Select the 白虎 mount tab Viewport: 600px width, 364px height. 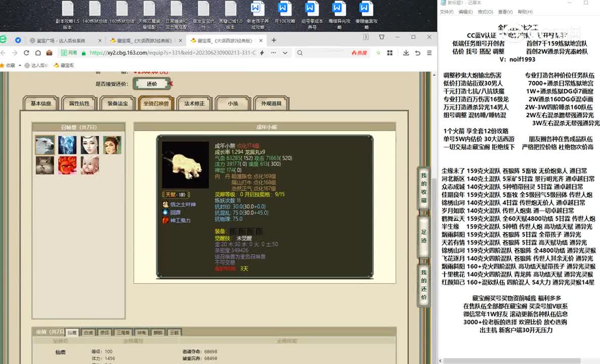(x=89, y=333)
